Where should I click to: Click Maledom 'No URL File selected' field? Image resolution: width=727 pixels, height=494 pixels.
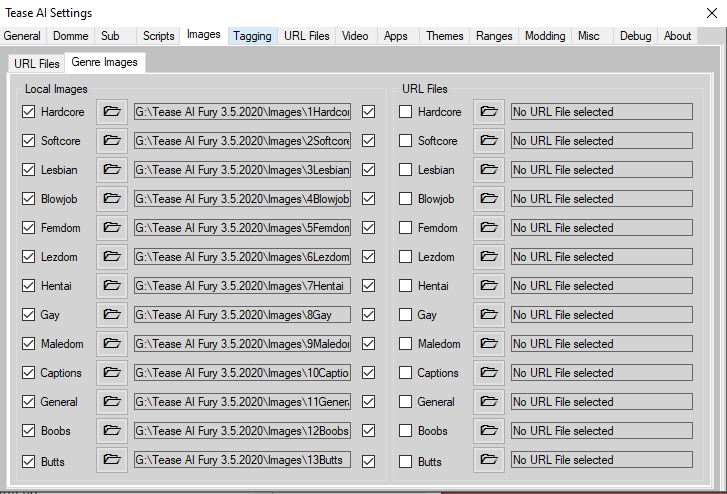602,344
